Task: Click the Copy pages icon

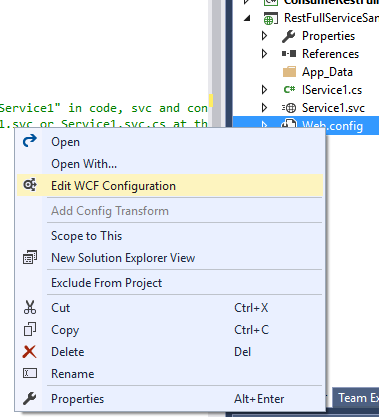Action: pos(30,329)
